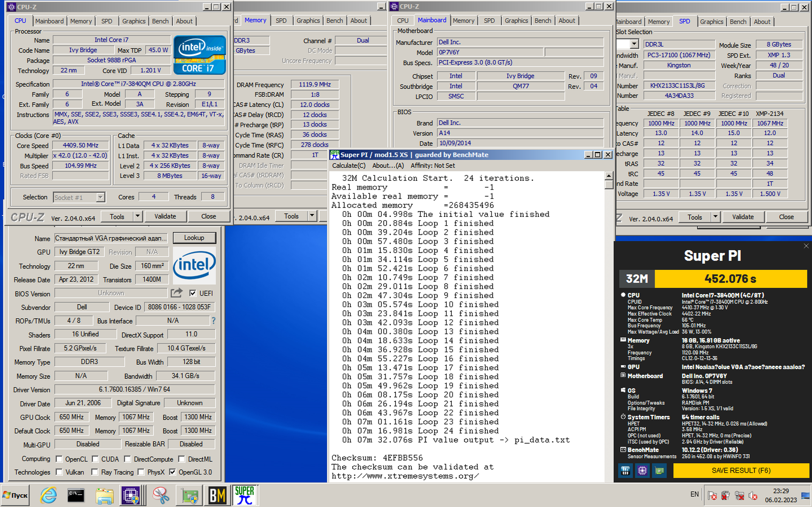Image resolution: width=812 pixels, height=507 pixels.
Task: Launch Internet Explorer from taskbar
Action: pos(48,495)
